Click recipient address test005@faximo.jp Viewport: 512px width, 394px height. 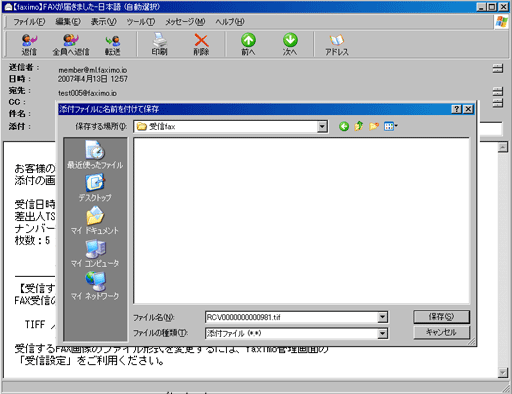coord(87,93)
